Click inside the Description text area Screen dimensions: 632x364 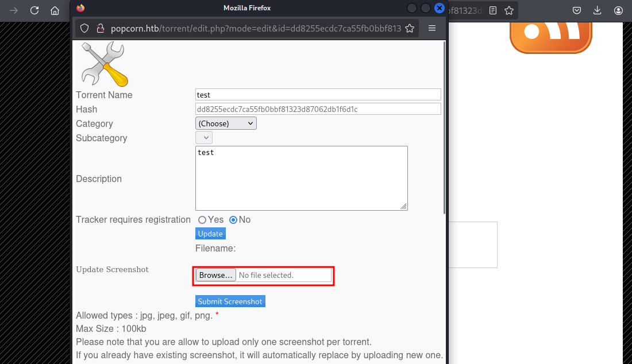[301, 178]
